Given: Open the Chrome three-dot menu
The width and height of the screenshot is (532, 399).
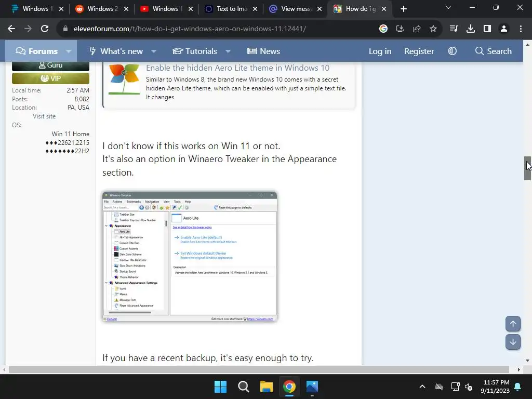Looking at the screenshot, I should pos(521,29).
